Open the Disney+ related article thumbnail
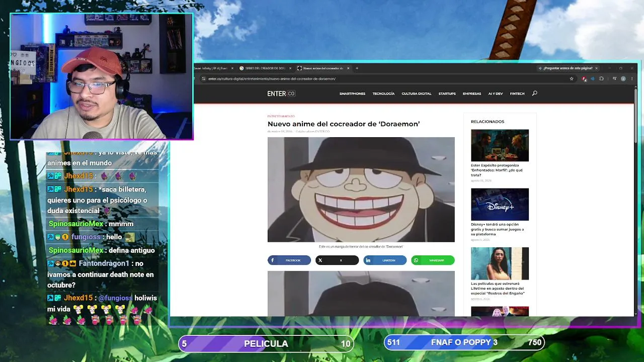 tap(500, 204)
